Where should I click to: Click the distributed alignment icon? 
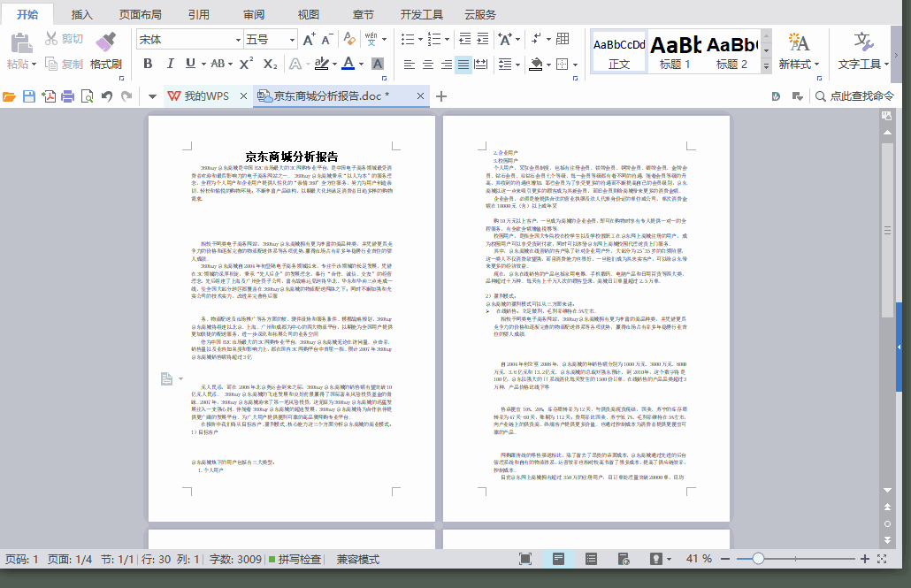[481, 64]
